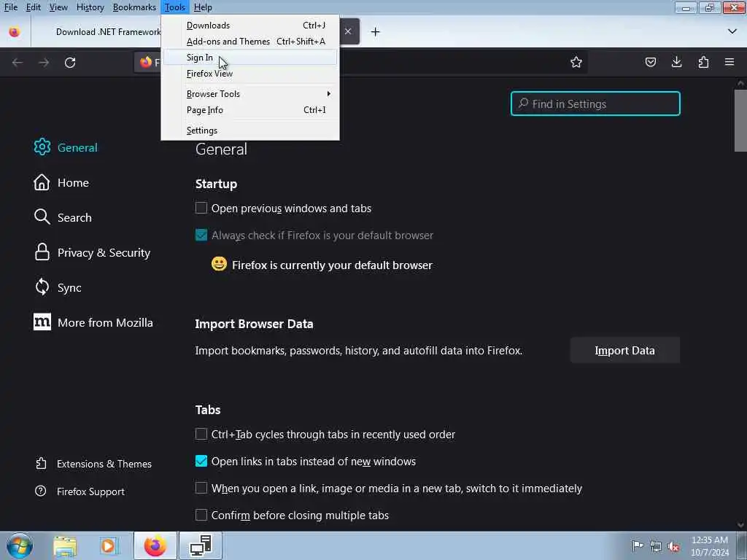Click the Windows Start button

20,546
